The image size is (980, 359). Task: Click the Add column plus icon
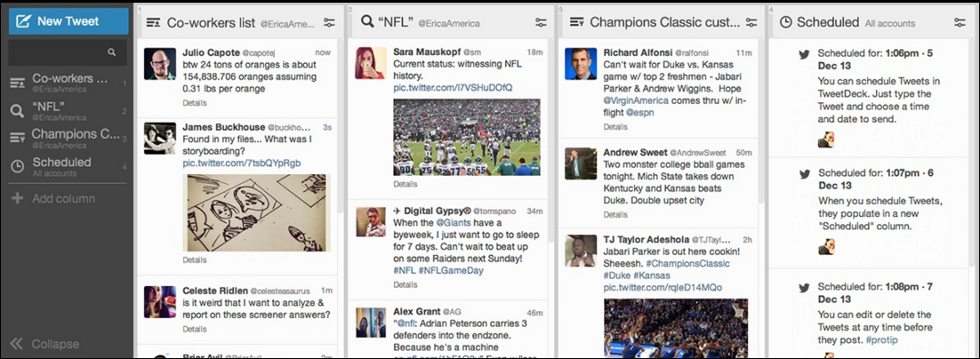pos(17,198)
